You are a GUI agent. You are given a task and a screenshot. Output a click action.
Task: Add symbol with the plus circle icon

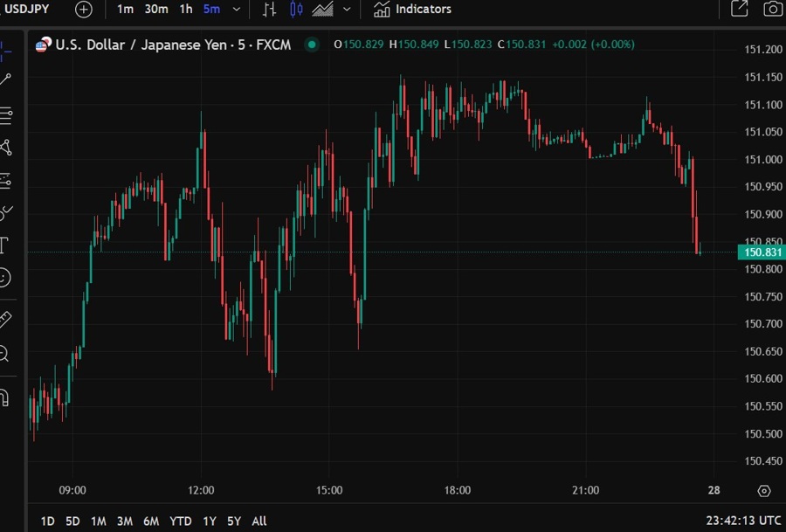[x=84, y=10]
